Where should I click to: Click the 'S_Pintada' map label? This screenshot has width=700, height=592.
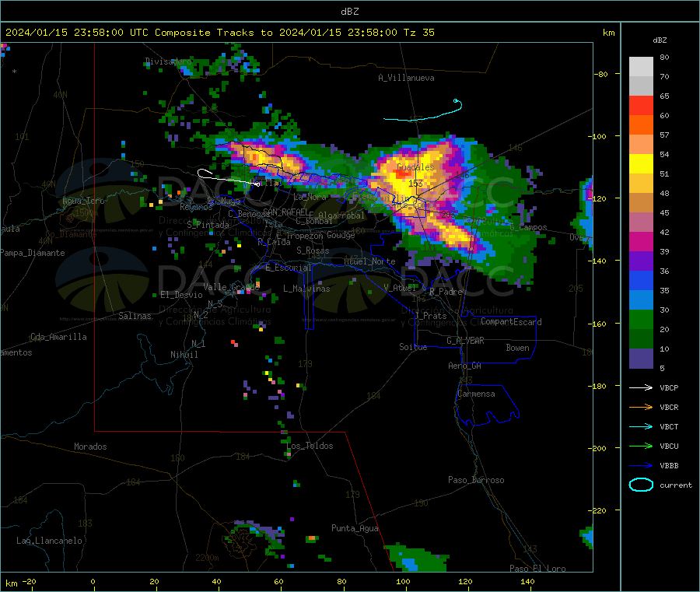point(208,225)
